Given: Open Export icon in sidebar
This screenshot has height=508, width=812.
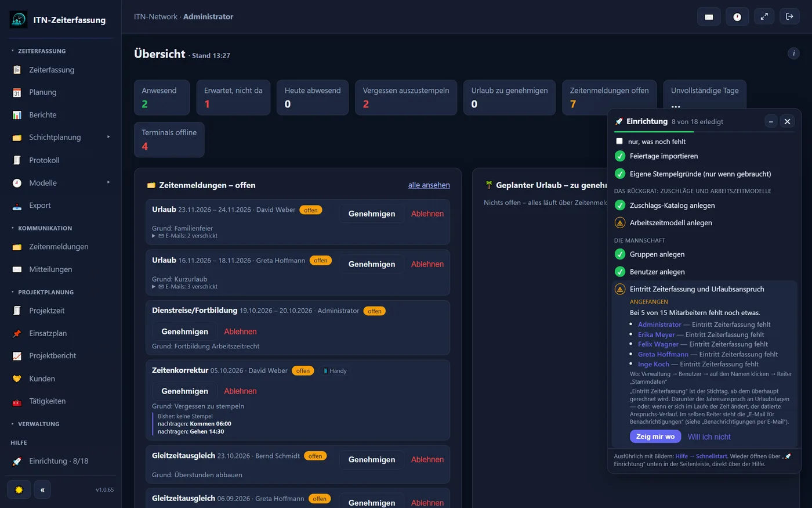Looking at the screenshot, I should [x=17, y=206].
